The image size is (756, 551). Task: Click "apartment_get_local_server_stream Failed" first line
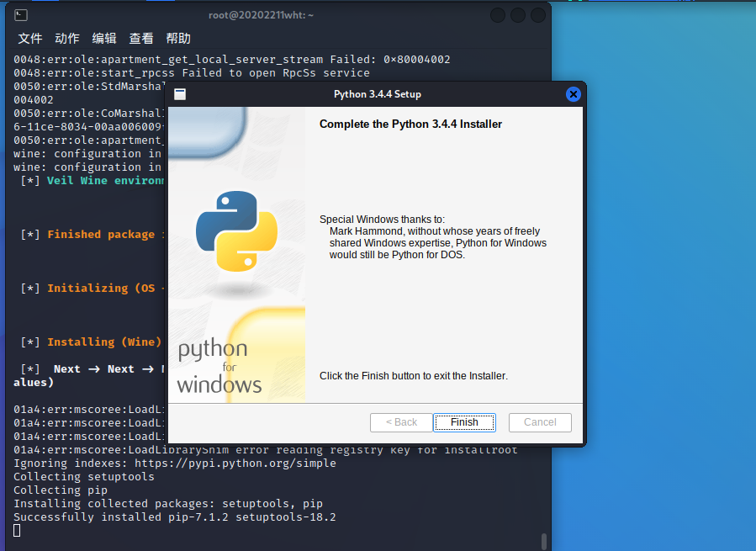coord(231,60)
